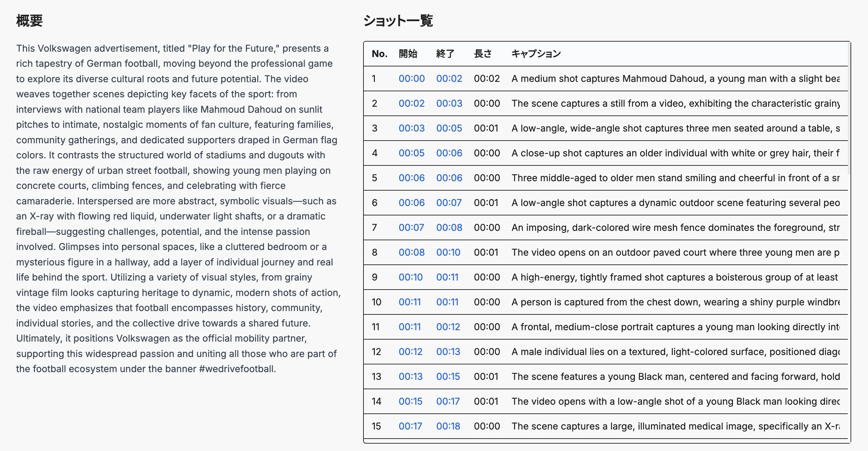Select caption about three men at table
The image size is (868, 451).
point(676,128)
